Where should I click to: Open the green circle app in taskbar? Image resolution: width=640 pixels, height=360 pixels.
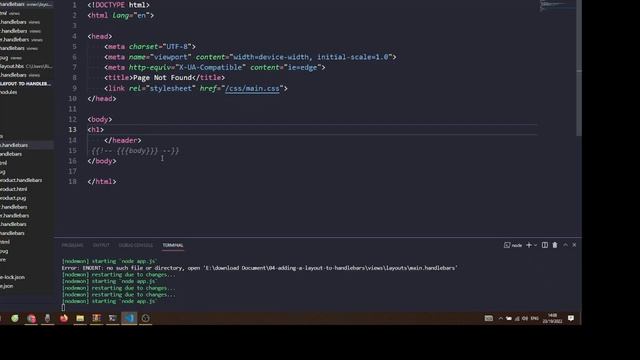pos(15,318)
